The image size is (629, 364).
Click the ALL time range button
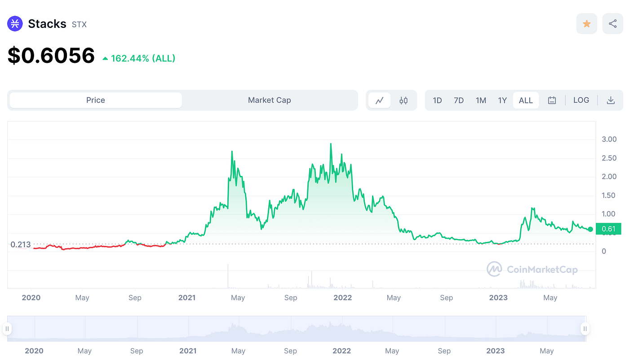pos(526,100)
